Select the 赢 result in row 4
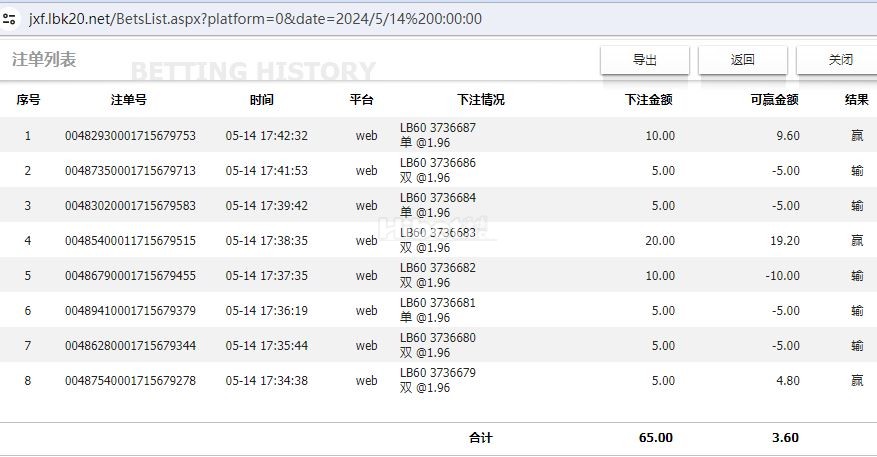The height and width of the screenshot is (457, 877). pyautogui.click(x=857, y=241)
